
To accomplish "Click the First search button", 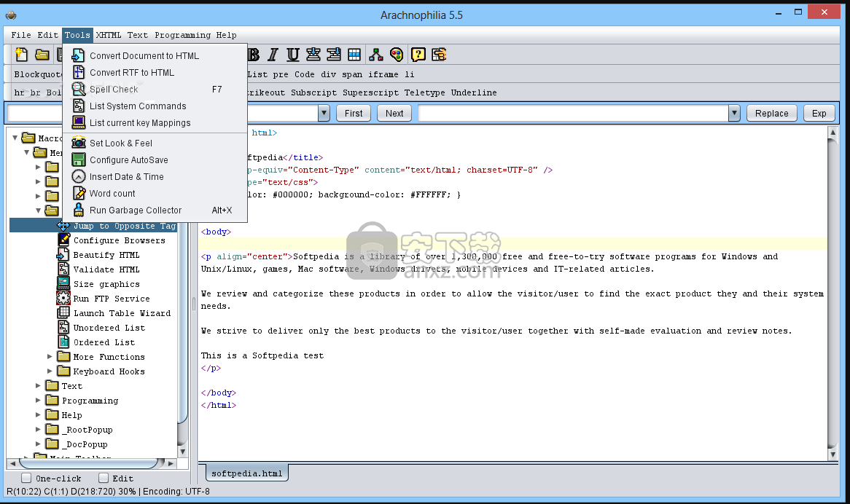I will (x=354, y=113).
